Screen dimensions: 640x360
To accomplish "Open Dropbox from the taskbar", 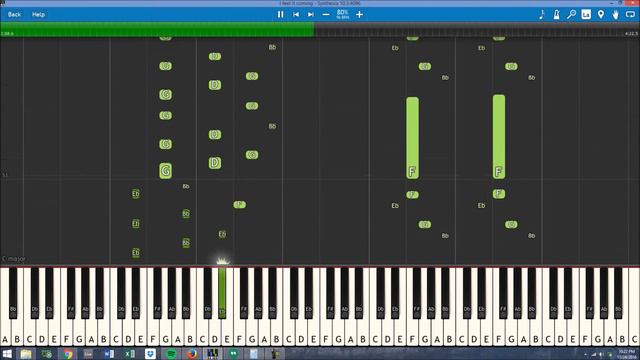I will 150,354.
